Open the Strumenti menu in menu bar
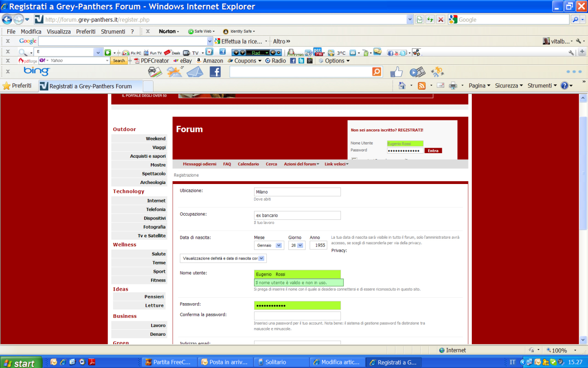This screenshot has height=368, width=588. click(x=113, y=31)
